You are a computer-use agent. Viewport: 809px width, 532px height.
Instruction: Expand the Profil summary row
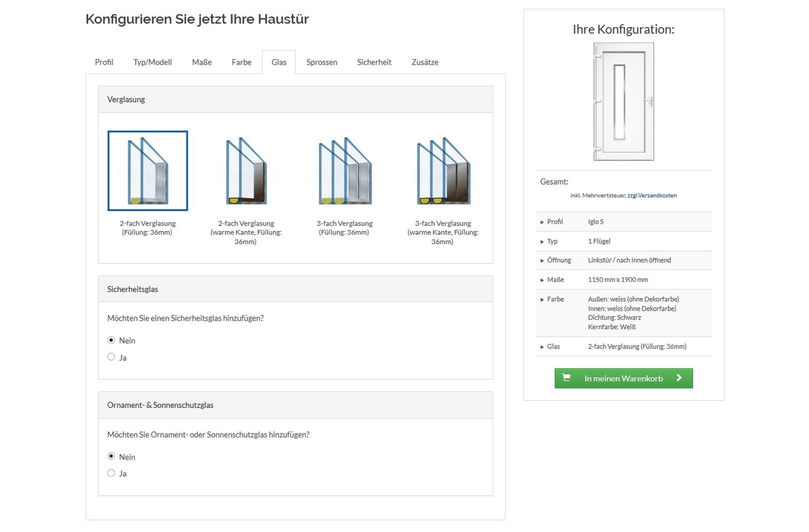pos(554,222)
